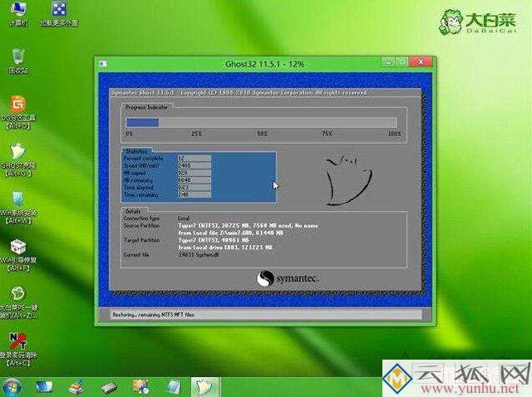Click the Windows Start orb
532x397 pixels.
12,387
